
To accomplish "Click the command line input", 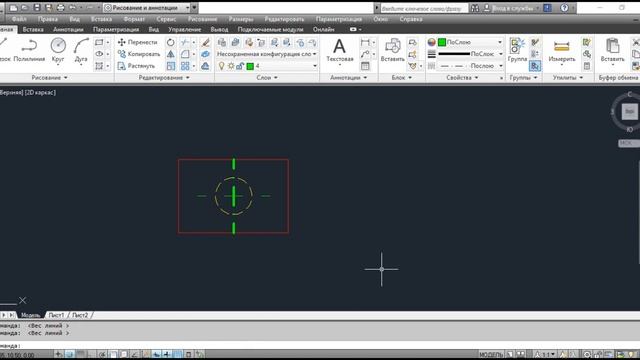I will point(320,345).
